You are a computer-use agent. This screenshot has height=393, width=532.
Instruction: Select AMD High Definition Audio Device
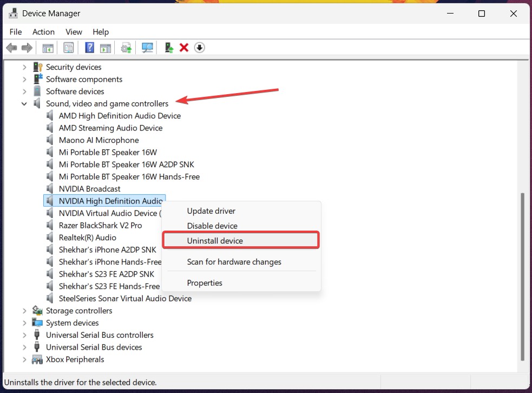pos(120,116)
